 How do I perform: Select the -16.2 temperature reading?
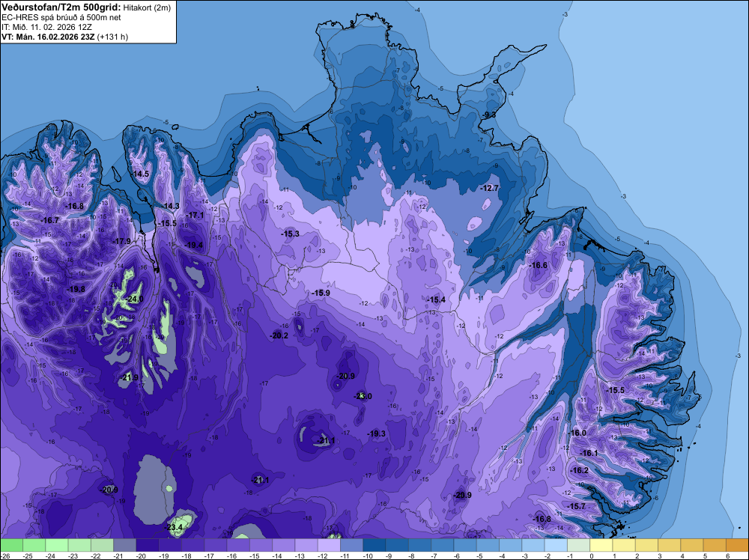click(580, 469)
